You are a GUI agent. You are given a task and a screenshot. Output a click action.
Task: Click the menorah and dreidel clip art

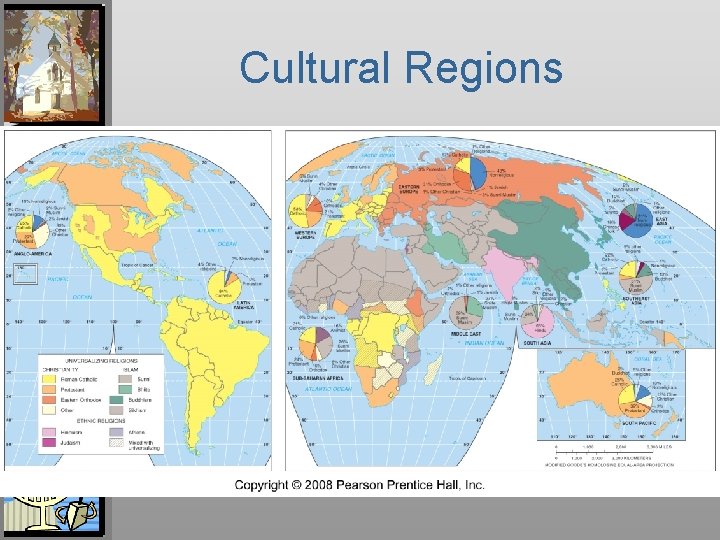[x=52, y=515]
